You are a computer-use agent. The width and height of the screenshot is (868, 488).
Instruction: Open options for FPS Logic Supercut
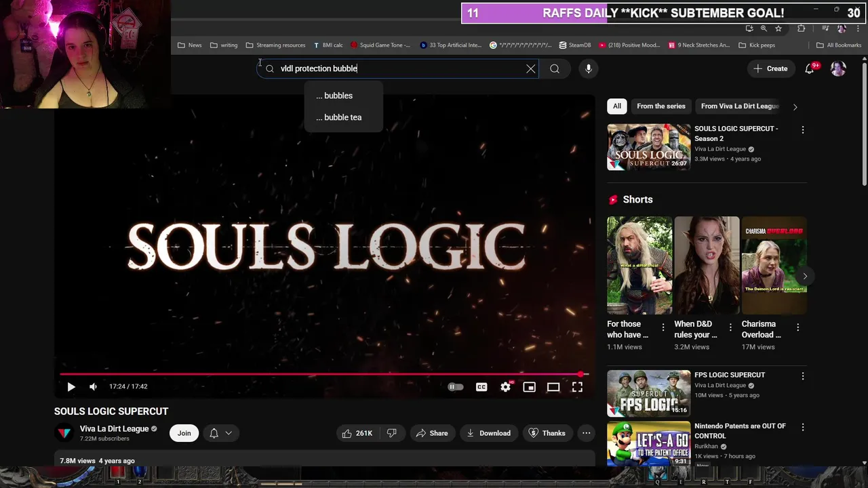(803, 376)
